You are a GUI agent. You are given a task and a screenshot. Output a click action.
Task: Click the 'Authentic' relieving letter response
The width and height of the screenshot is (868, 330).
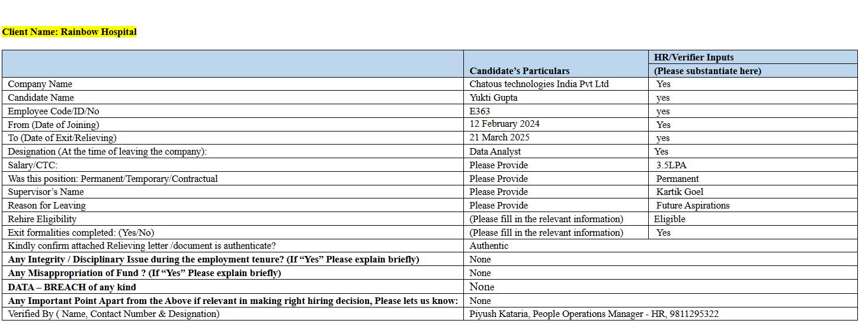(489, 246)
